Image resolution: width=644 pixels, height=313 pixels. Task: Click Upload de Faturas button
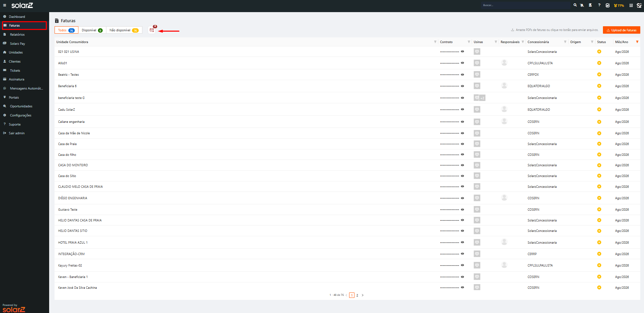(621, 30)
